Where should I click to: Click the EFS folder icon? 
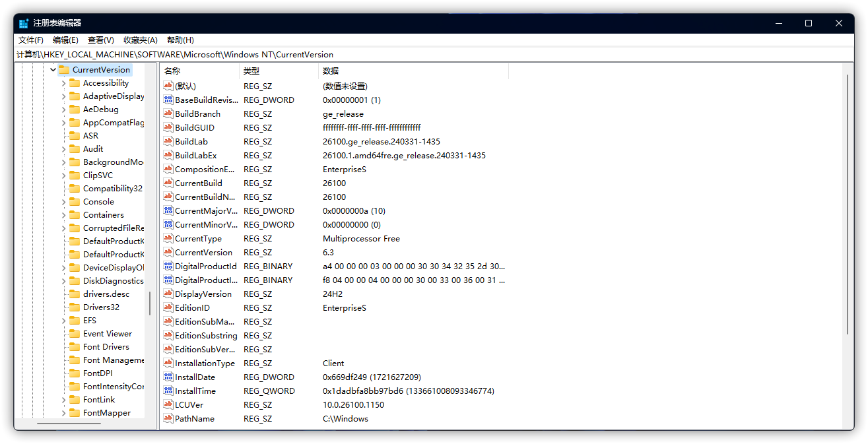(75, 320)
